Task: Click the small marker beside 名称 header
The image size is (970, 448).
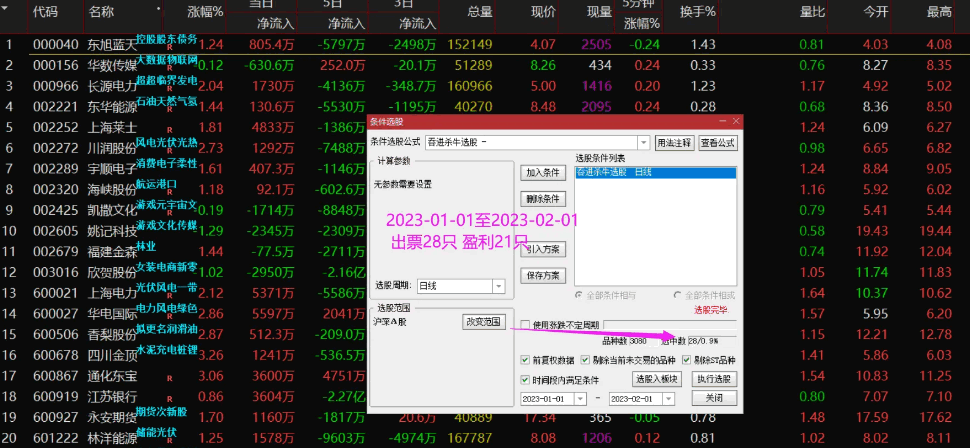Action: (158, 9)
